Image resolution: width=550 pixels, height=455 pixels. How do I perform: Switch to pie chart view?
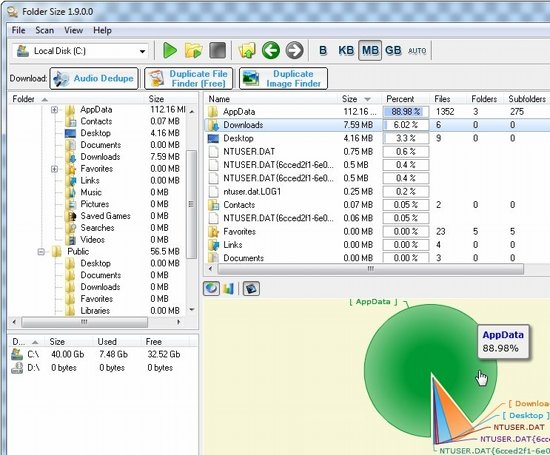tap(212, 288)
